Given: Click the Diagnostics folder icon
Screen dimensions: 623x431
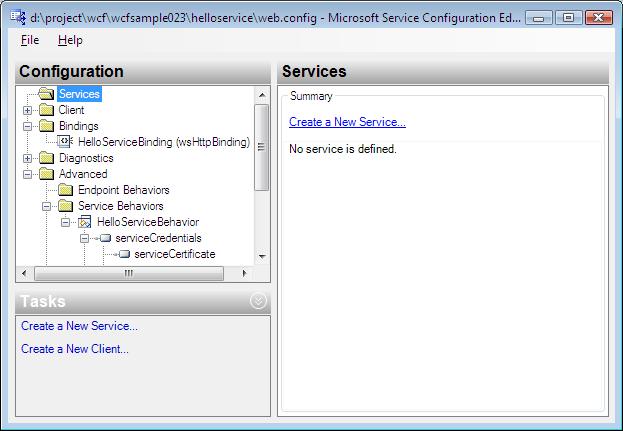Looking at the screenshot, I should 46,158.
